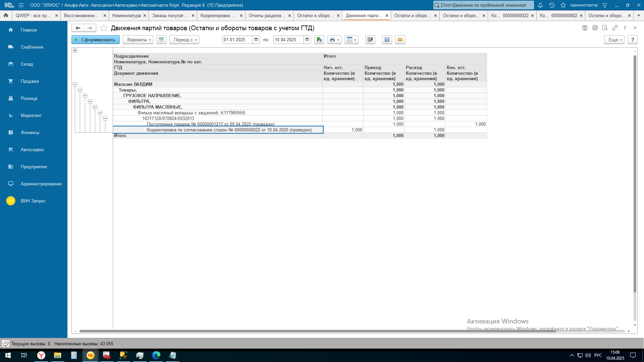Screen dimensions: 644x362
Task: Click the help question mark button
Action: click(633, 40)
